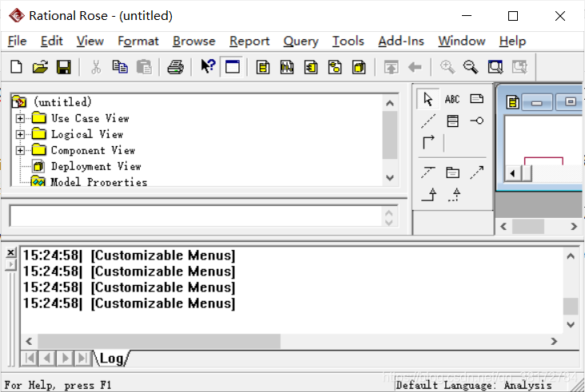The height and width of the screenshot is (392, 585).
Task: Browse state machine diagram toolbar icon
Action: coord(335,67)
